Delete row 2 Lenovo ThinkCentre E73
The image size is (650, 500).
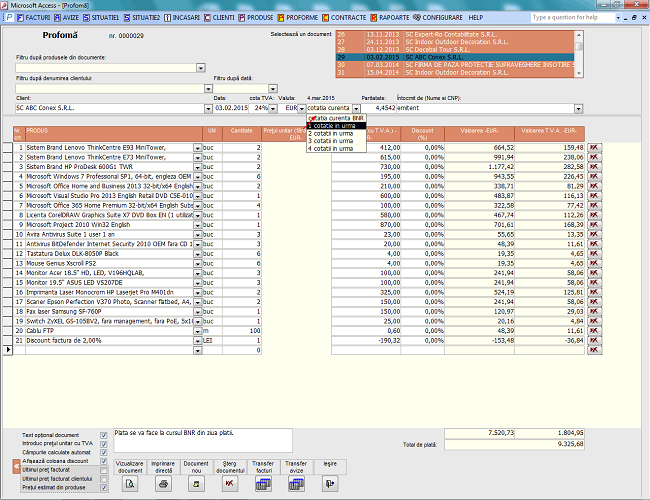tap(594, 157)
